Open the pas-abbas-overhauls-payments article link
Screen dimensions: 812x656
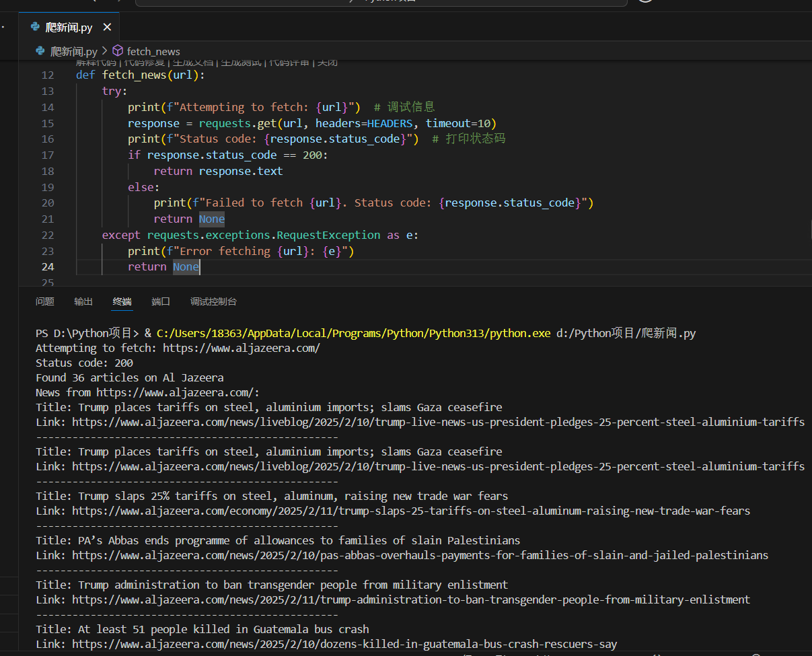point(420,555)
